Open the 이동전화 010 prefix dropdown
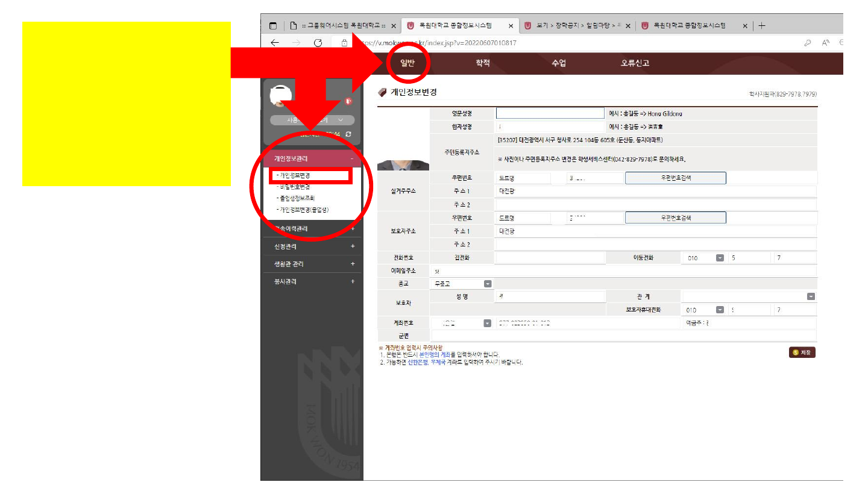868x488 pixels. 720,258
